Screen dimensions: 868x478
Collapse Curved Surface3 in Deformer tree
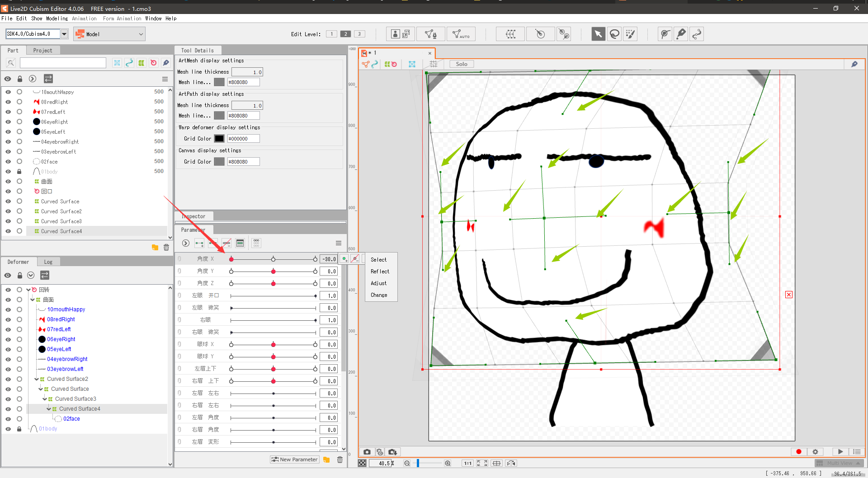(45, 399)
